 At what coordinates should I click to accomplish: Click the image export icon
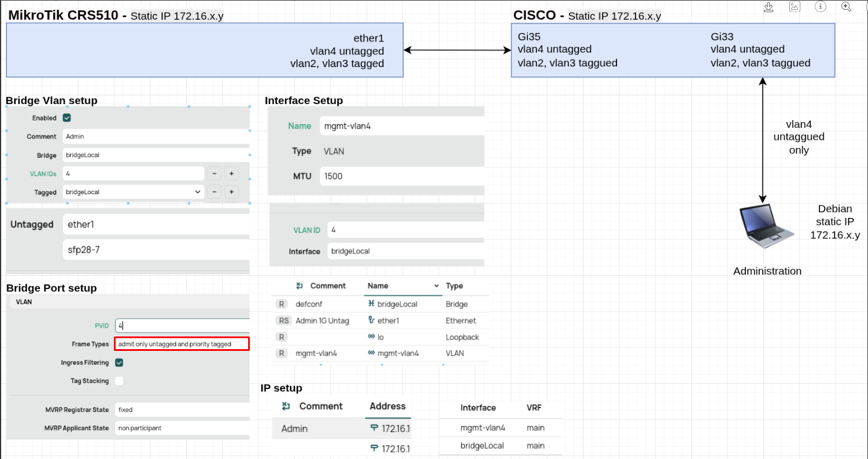click(795, 6)
